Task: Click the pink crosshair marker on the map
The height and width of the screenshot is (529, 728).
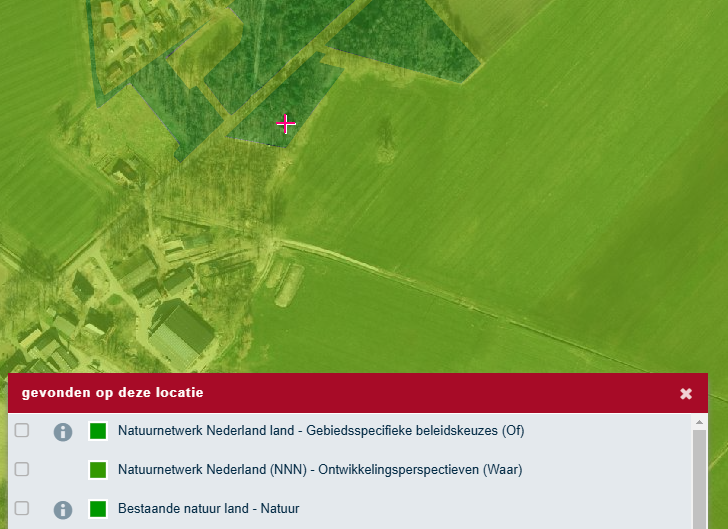Action: tap(286, 124)
